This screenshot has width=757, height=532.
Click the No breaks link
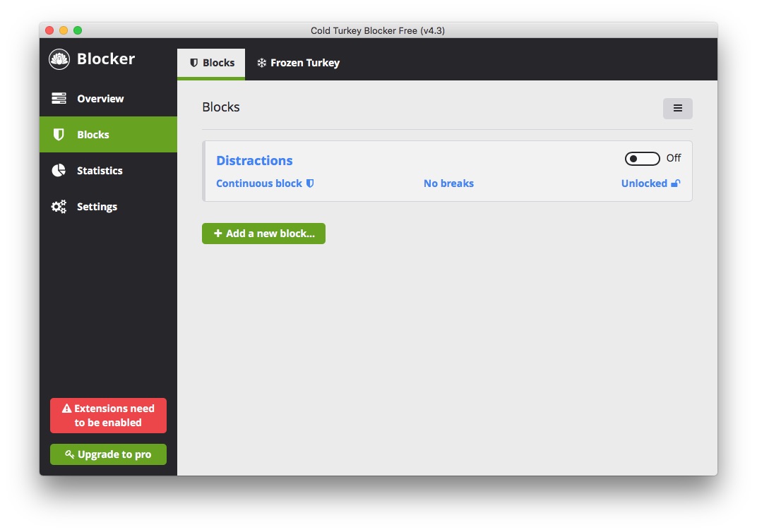(x=448, y=183)
